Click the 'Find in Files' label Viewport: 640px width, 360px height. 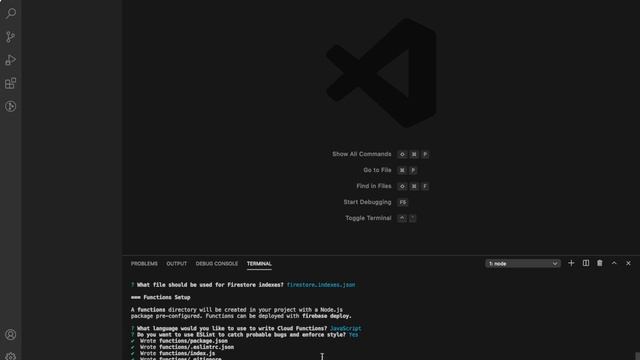tap(373, 186)
